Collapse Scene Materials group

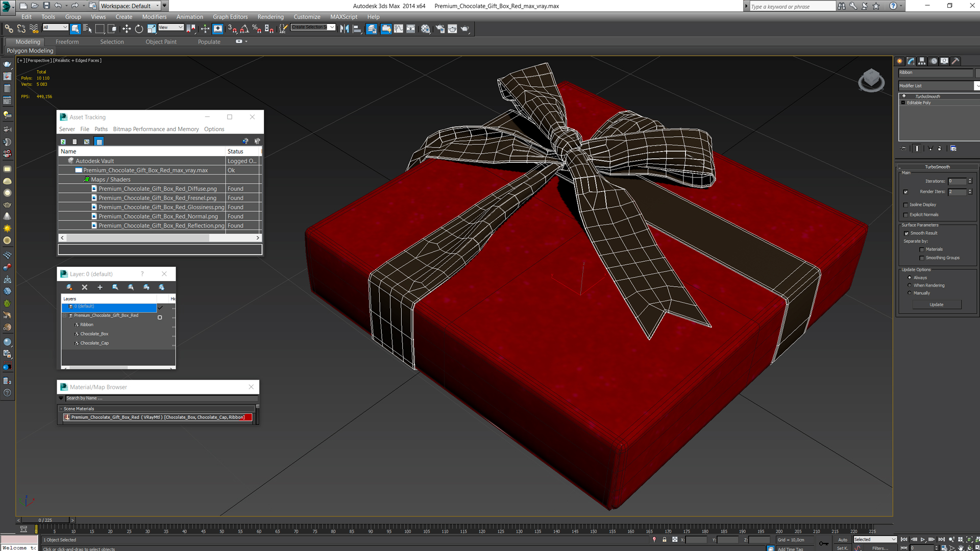coord(61,409)
